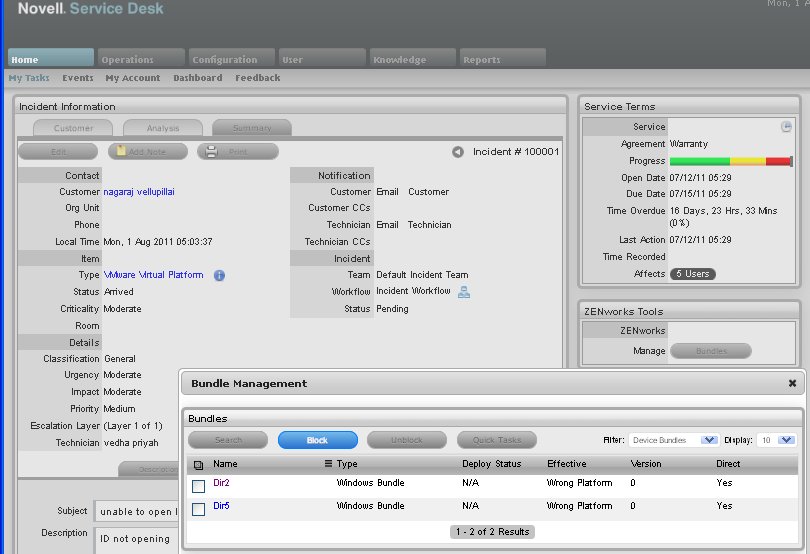
Task: Toggle the select-all checkbox in Bundles header
Action: click(198, 465)
